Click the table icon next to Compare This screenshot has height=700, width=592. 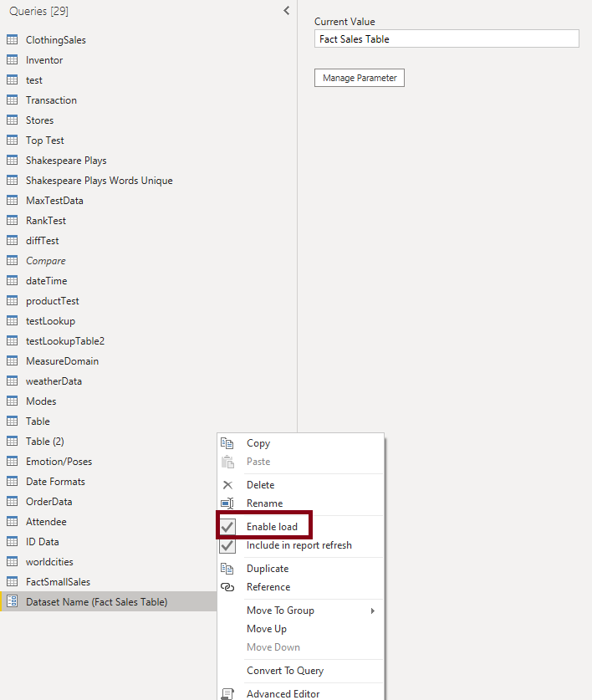click(x=12, y=261)
